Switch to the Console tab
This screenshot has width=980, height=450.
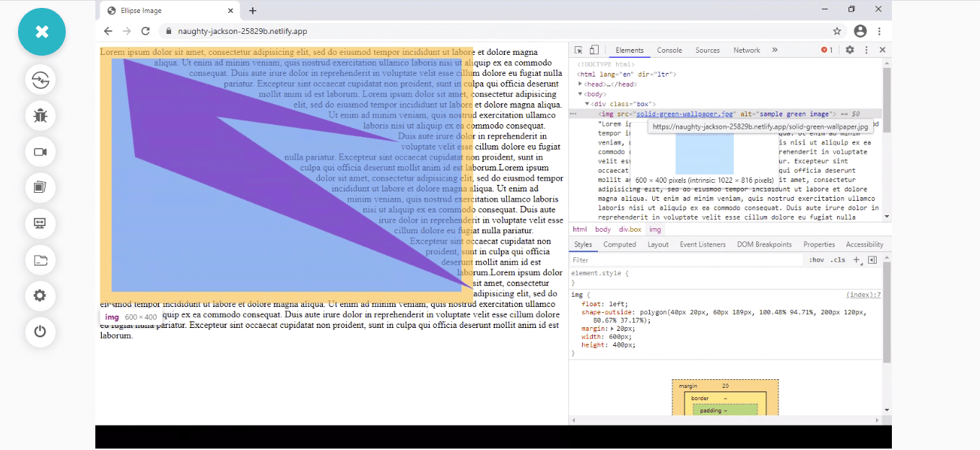[669, 50]
